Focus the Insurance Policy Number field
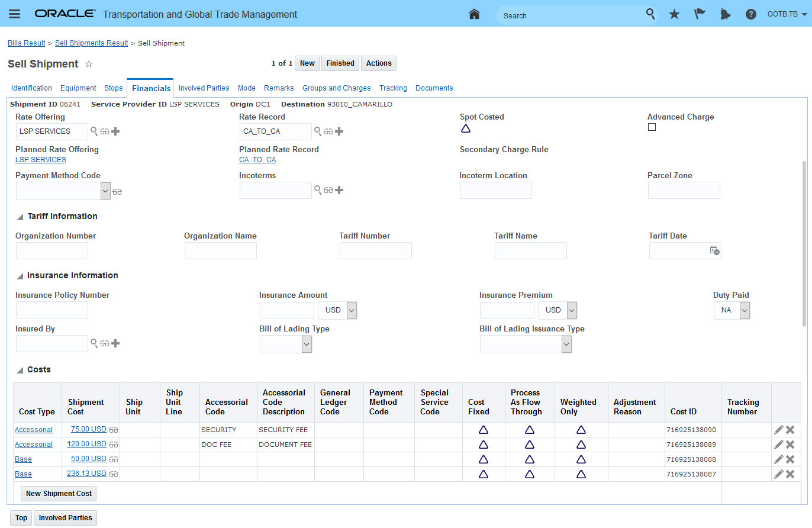Viewport: 812px width, 528px height. click(52, 310)
